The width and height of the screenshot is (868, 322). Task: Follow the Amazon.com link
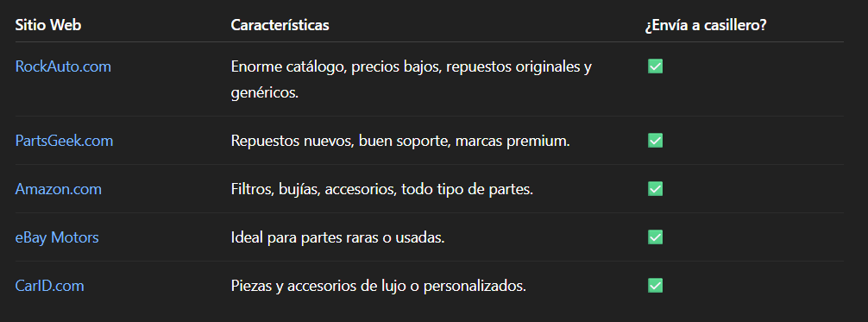(58, 189)
